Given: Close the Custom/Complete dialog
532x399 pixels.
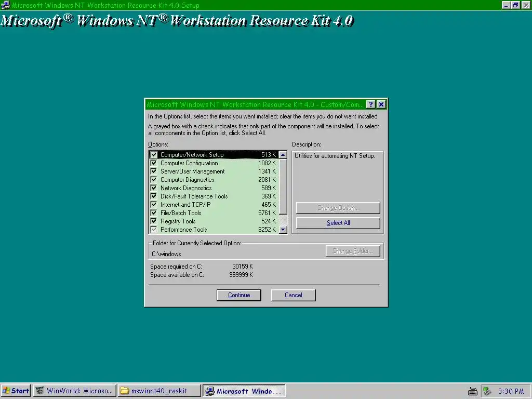Looking at the screenshot, I should (381, 104).
